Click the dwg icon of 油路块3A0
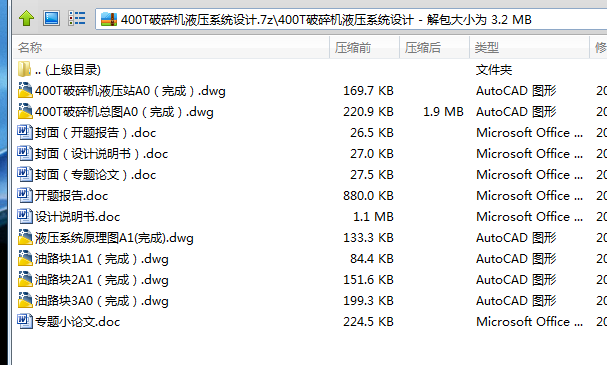Image resolution: width=607 pixels, height=365 pixels. (x=25, y=300)
